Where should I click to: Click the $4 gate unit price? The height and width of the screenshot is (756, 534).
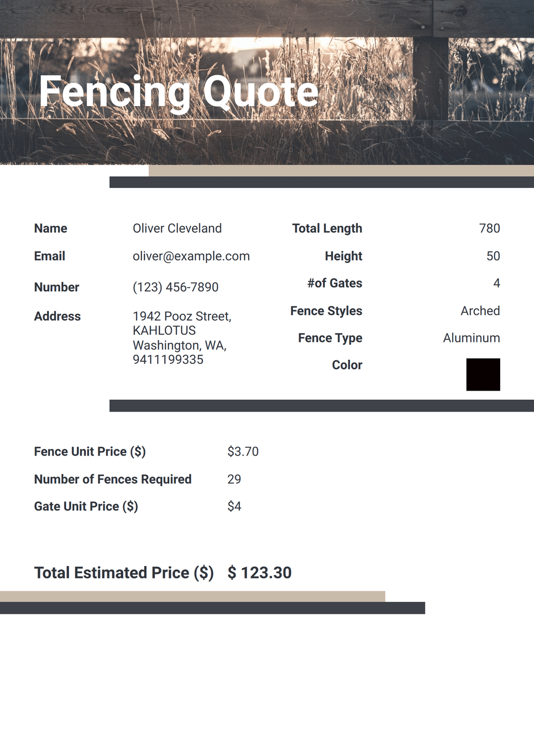234,506
